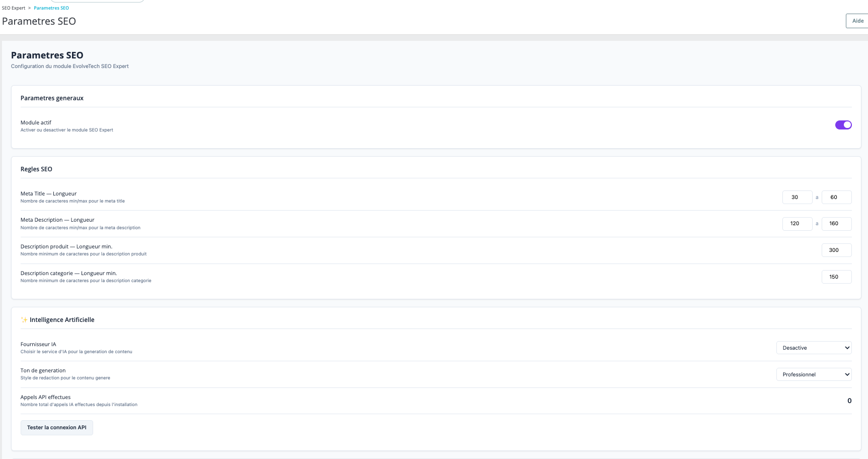The height and width of the screenshot is (459, 868).
Task: Click the Aide button
Action: [857, 21]
